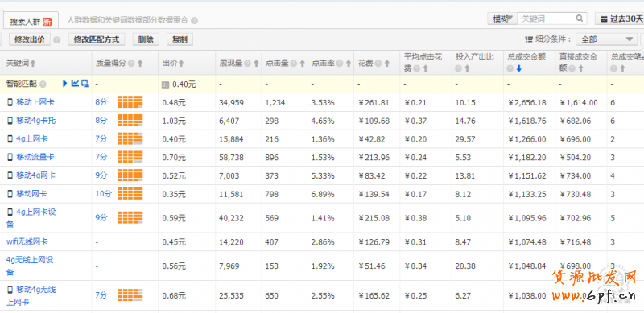
Task: Click the play icon in 智能匹配 row
Action: pos(65,84)
